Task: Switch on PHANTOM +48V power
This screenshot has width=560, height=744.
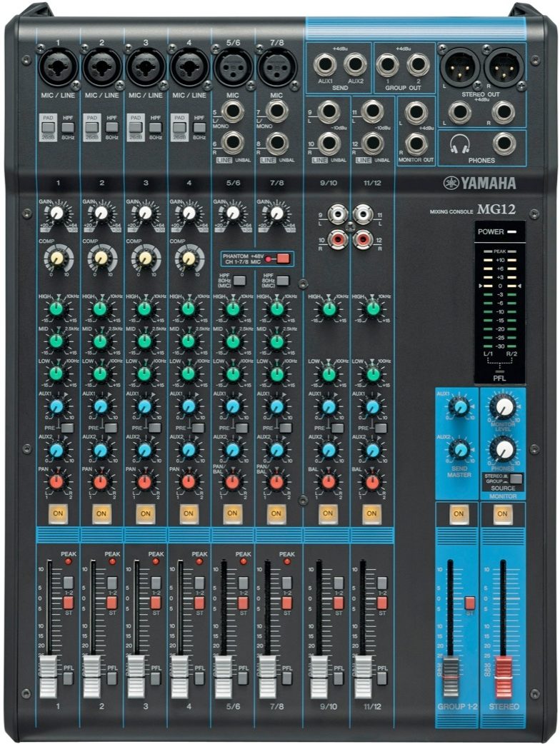Action: coord(283,258)
